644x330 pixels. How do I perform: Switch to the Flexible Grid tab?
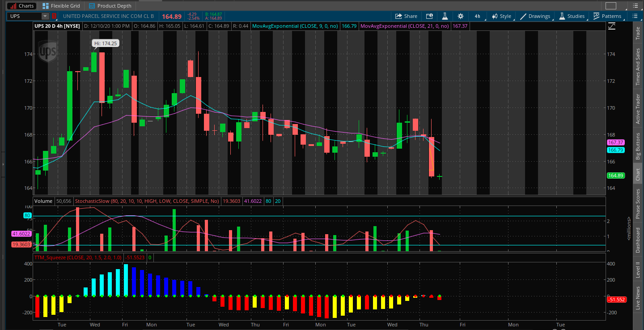click(x=61, y=6)
